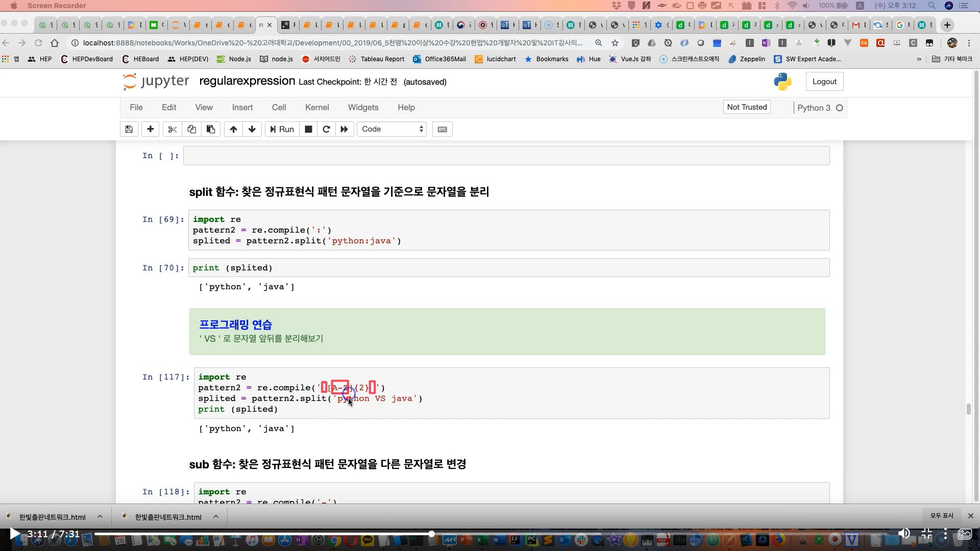Viewport: 980px width, 551px height.
Task: Click 모두 표시 show all downloads
Action: [x=942, y=516]
